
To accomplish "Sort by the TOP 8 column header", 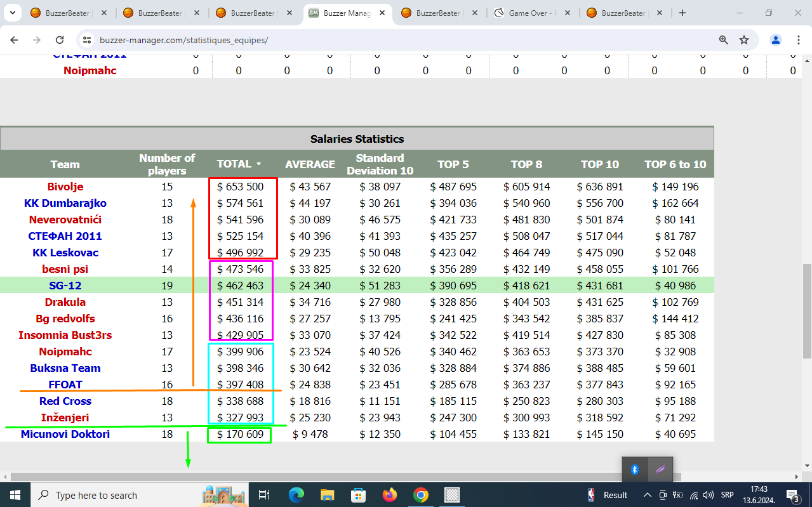I will 527,164.
